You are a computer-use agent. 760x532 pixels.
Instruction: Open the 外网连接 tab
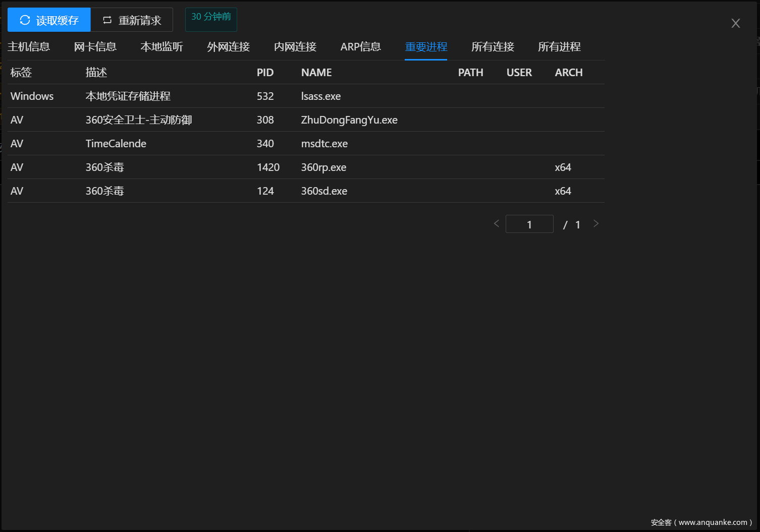click(x=228, y=47)
